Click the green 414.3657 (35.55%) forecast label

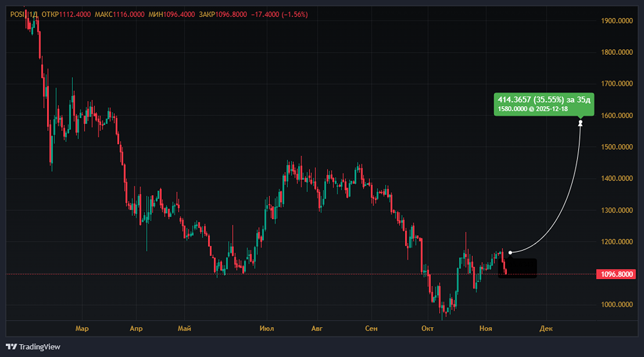[544, 104]
